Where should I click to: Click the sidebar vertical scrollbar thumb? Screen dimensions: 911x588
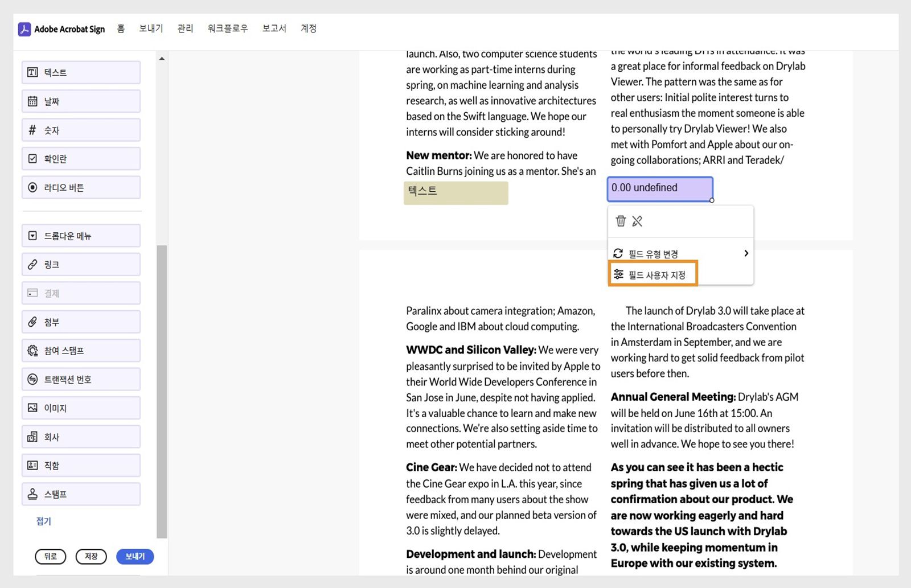coord(162,392)
